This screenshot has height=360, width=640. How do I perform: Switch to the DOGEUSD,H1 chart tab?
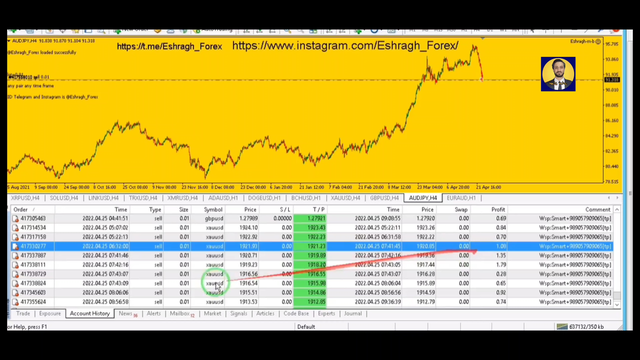coord(264,198)
